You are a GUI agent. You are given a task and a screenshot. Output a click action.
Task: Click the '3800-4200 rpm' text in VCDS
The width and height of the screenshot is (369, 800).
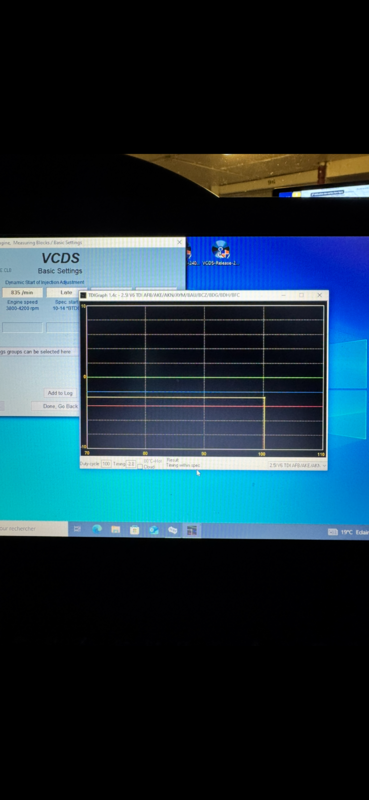pos(22,308)
